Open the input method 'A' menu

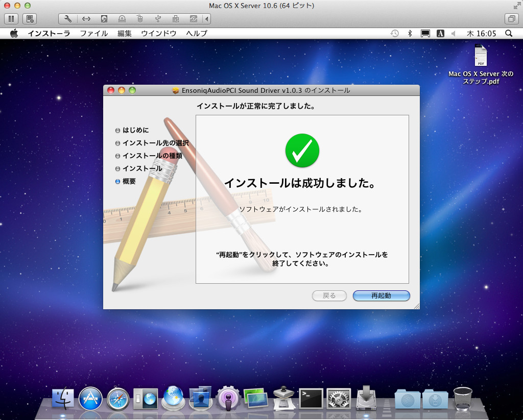(440, 33)
